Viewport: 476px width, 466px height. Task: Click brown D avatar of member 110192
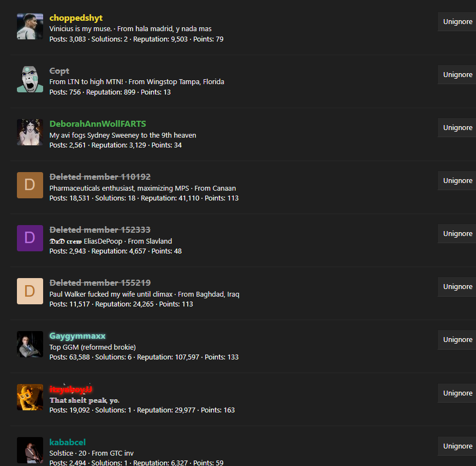29,185
